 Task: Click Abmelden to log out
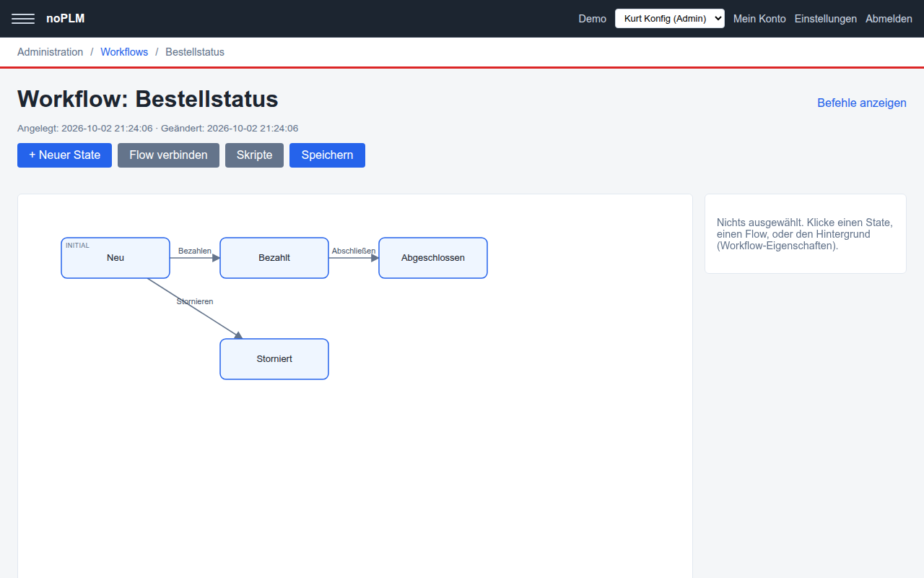pos(889,19)
